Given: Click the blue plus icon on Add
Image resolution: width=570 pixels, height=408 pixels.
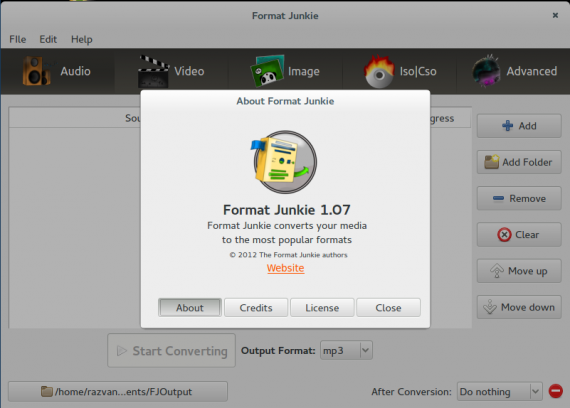Looking at the screenshot, I should tap(507, 126).
